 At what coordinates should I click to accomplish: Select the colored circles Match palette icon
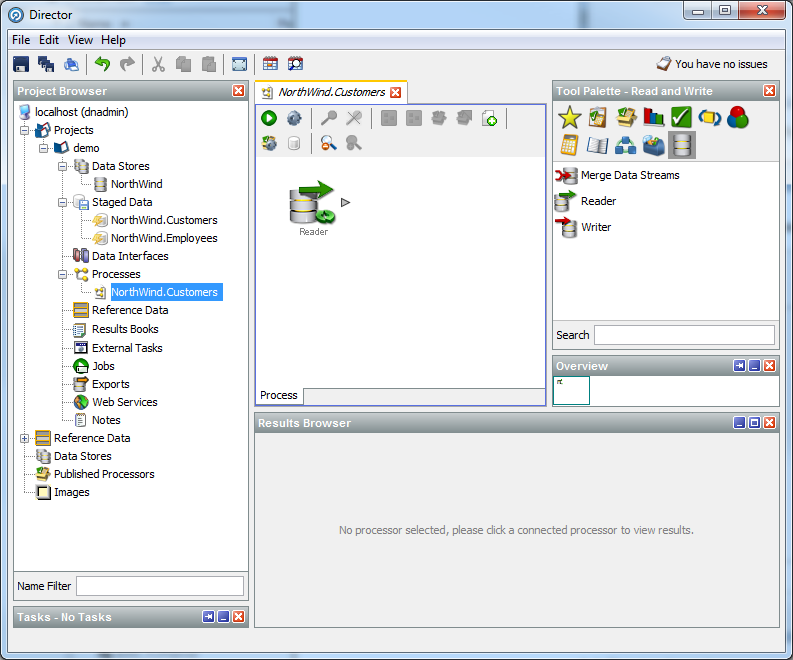[x=737, y=117]
